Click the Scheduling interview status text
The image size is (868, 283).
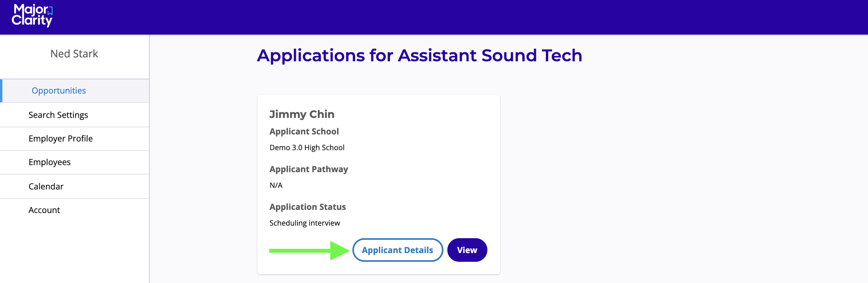(x=305, y=223)
